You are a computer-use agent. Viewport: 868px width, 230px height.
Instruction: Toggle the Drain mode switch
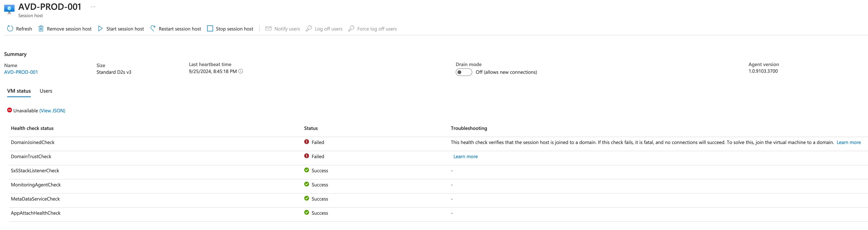tap(464, 72)
